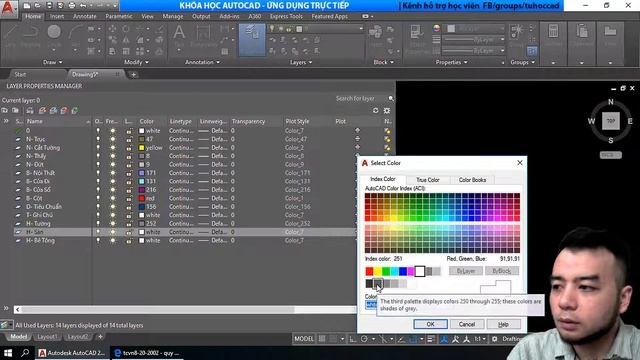
Task: Click Help in Select Color dialog
Action: click(503, 324)
